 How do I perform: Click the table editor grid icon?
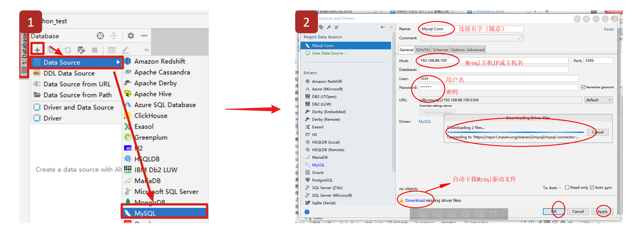coord(112,50)
